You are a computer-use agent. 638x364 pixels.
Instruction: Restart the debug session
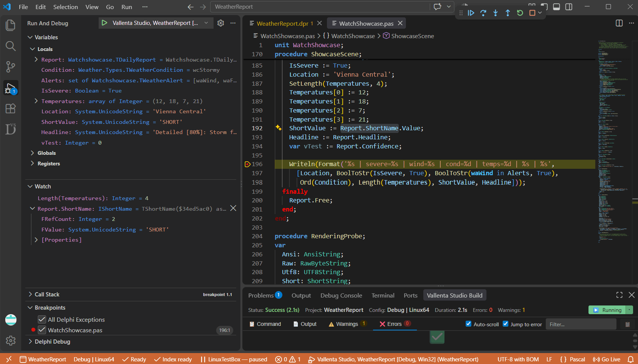click(520, 13)
